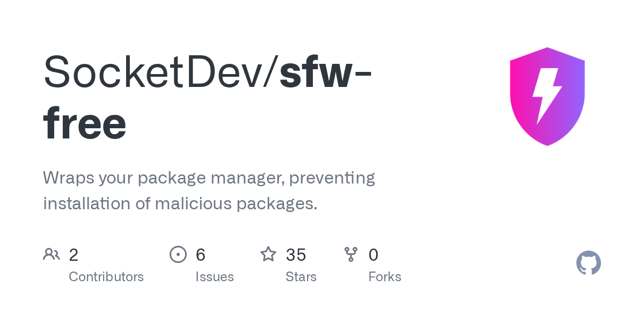644x322 pixels.
Task: Open the sfw-free repository name
Action: pos(208,98)
